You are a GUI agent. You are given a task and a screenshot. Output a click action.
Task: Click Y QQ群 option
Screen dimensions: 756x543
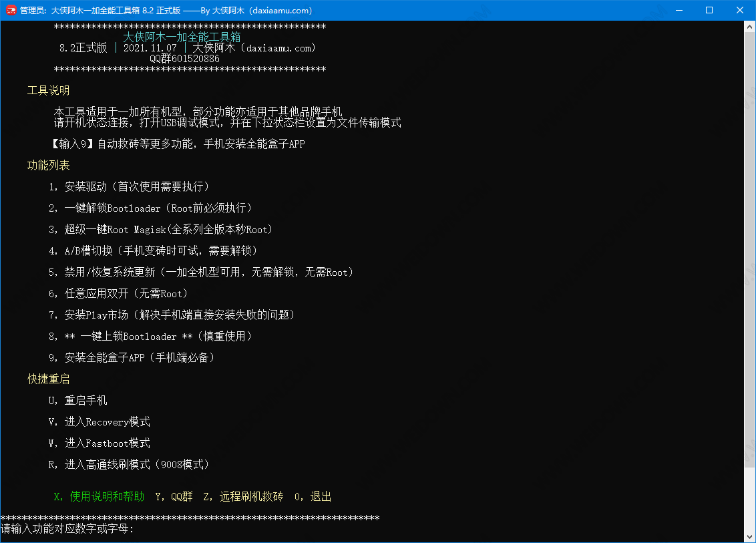tap(179, 496)
